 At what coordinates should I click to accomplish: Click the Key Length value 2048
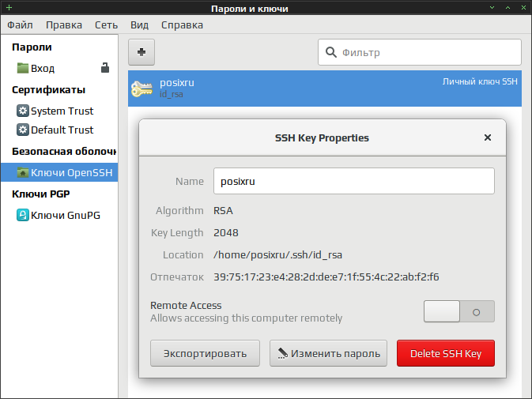coord(226,232)
